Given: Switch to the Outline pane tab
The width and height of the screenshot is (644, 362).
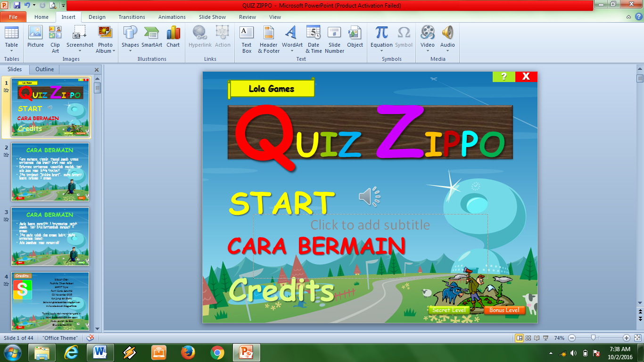Looking at the screenshot, I should click(x=45, y=69).
